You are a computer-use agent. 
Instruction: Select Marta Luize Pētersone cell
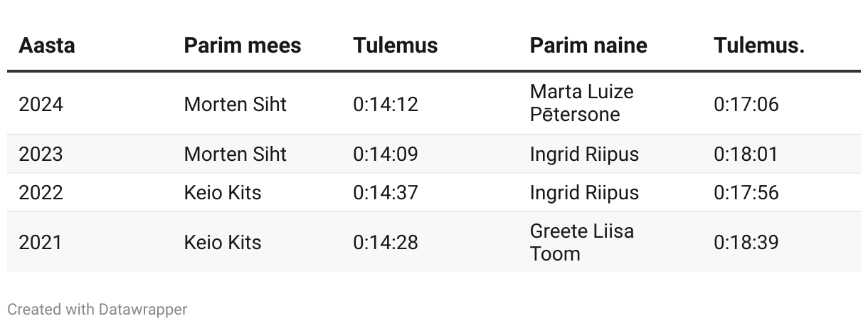coord(582,103)
